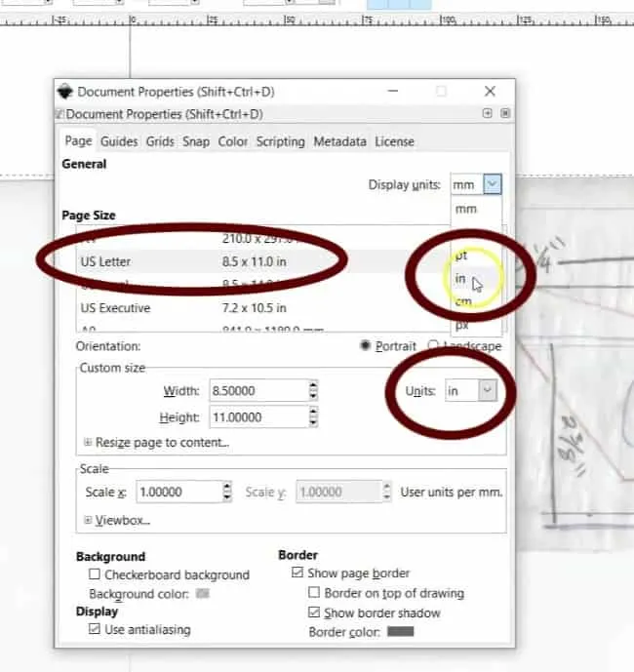Open the License tab
The width and height of the screenshot is (634, 672).
(x=394, y=141)
